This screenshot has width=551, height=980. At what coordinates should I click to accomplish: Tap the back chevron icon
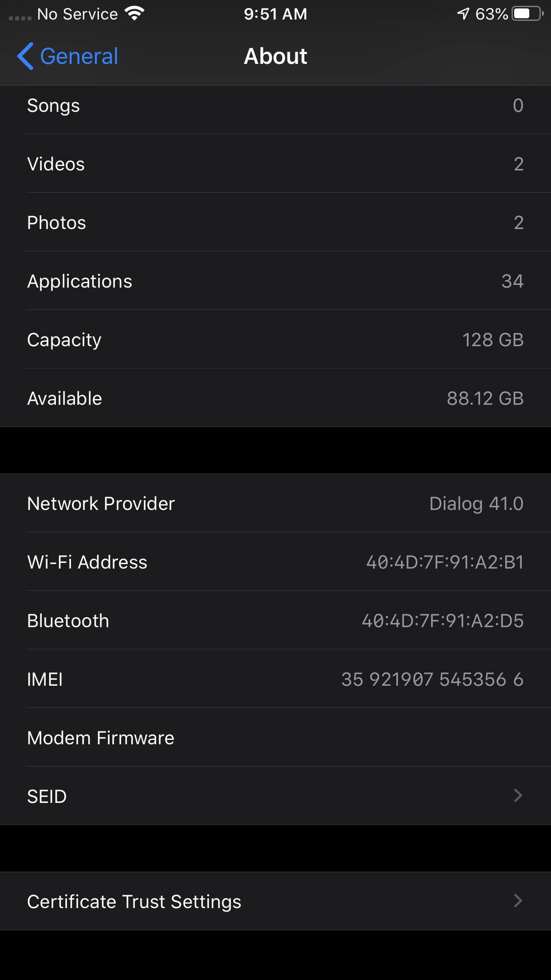(x=25, y=56)
